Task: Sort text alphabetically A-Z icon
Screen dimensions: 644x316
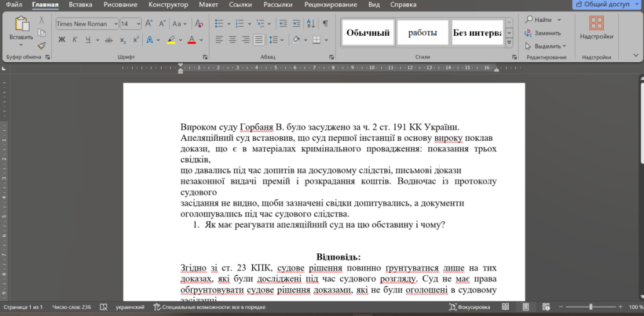Action: (311, 23)
